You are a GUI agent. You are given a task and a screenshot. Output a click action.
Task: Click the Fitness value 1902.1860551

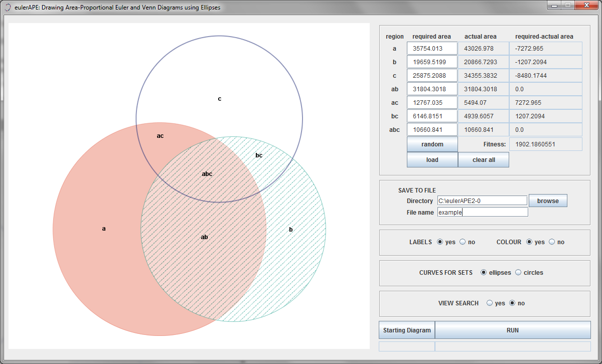(546, 144)
